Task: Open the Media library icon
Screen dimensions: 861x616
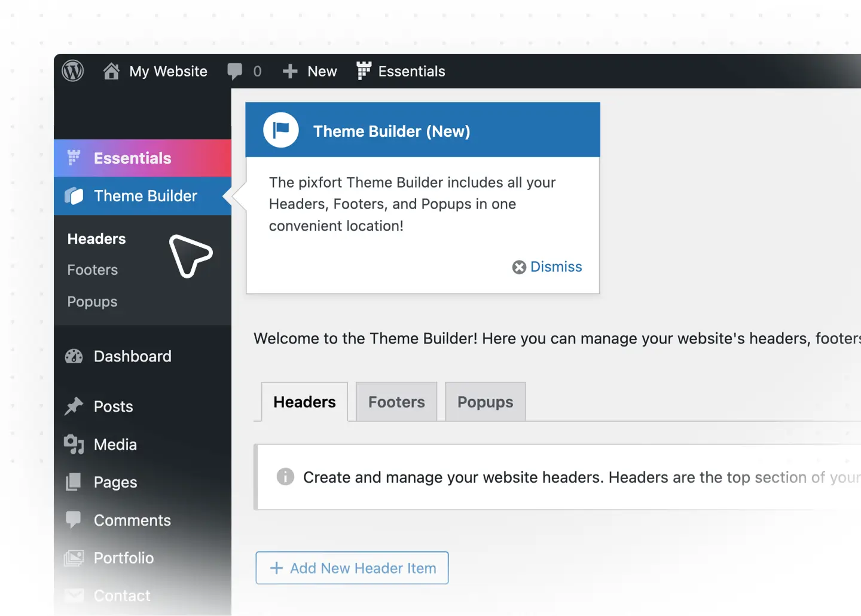Action: [x=73, y=445]
